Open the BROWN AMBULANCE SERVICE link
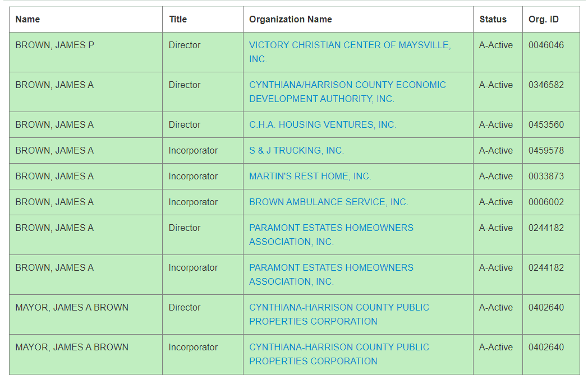 coord(328,202)
